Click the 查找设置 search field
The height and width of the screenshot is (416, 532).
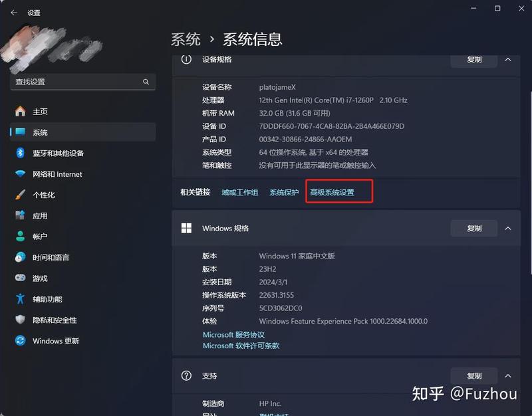[82, 82]
